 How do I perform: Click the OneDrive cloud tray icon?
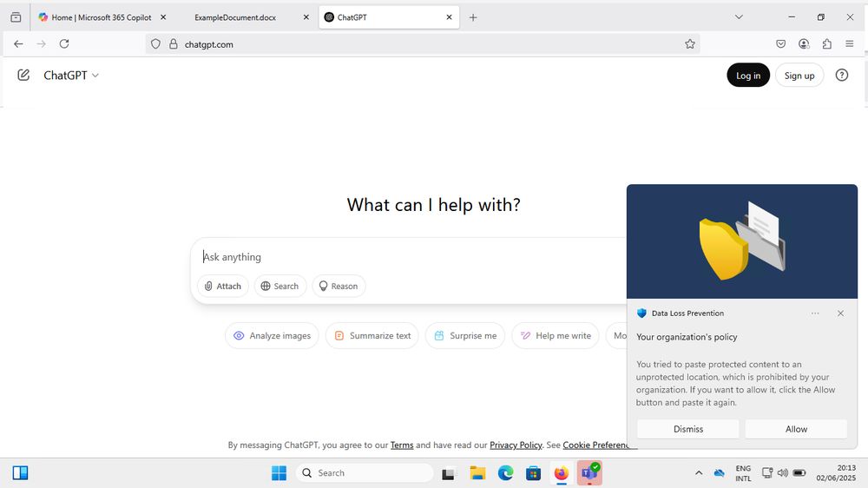(x=719, y=473)
